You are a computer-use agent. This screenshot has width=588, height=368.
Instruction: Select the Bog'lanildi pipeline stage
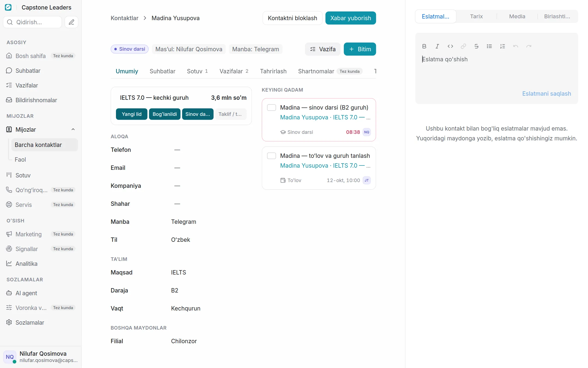tap(165, 114)
